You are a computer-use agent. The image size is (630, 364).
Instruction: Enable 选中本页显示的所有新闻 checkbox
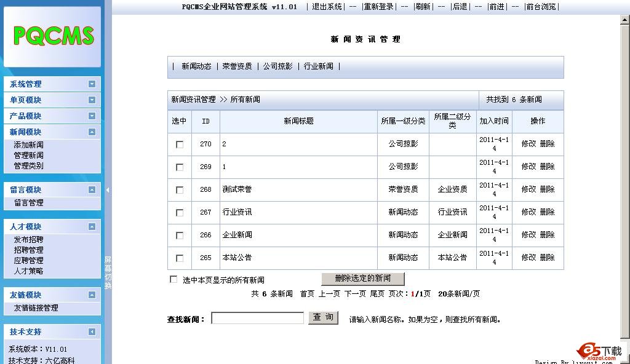tap(173, 279)
